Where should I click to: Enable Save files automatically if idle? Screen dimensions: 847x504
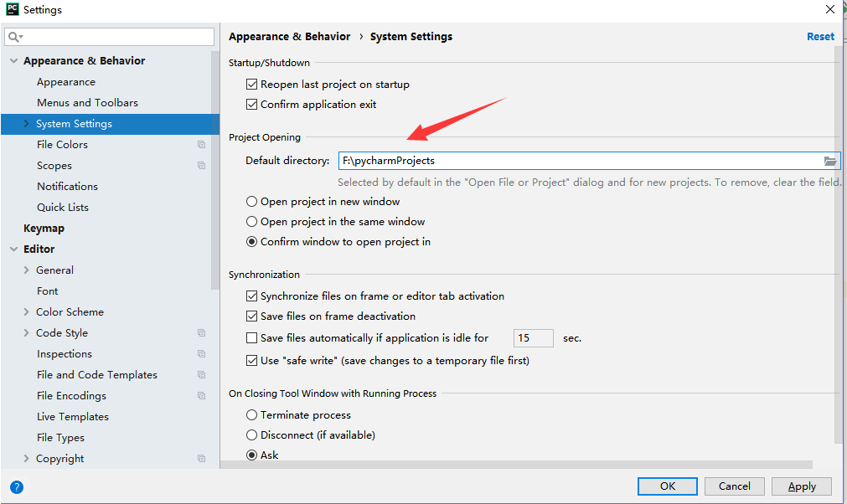pos(251,338)
